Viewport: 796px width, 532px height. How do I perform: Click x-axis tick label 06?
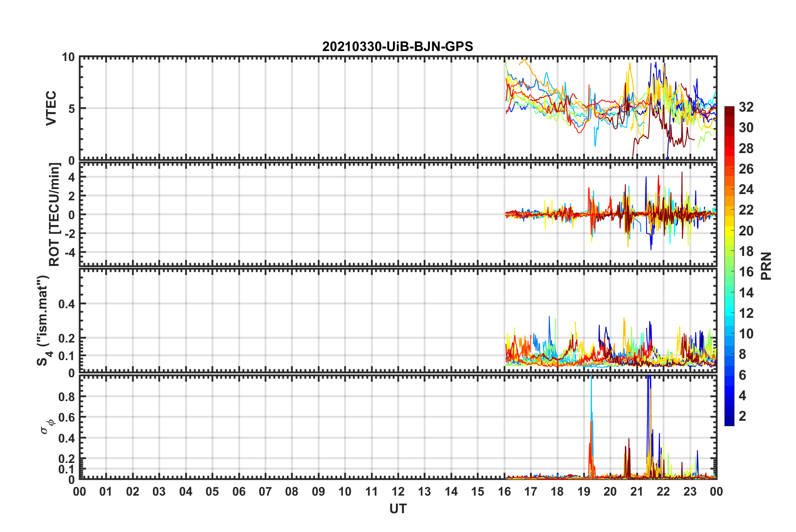239,491
